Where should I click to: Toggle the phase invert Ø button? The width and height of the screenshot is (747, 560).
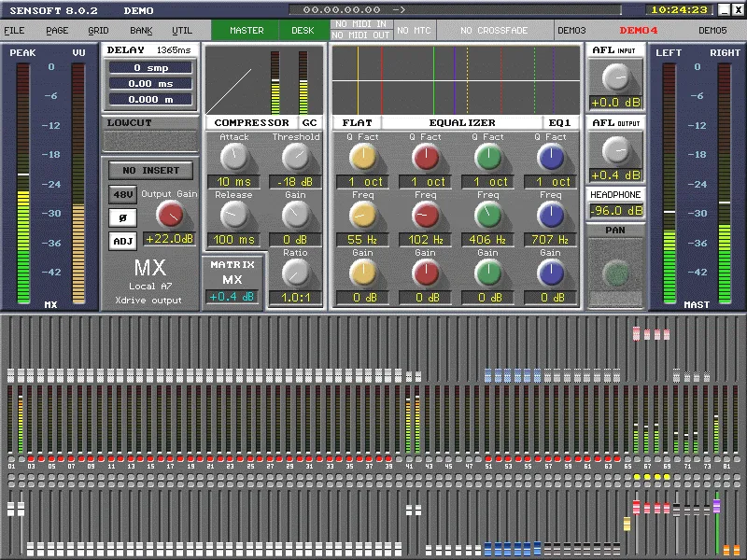tap(123, 217)
